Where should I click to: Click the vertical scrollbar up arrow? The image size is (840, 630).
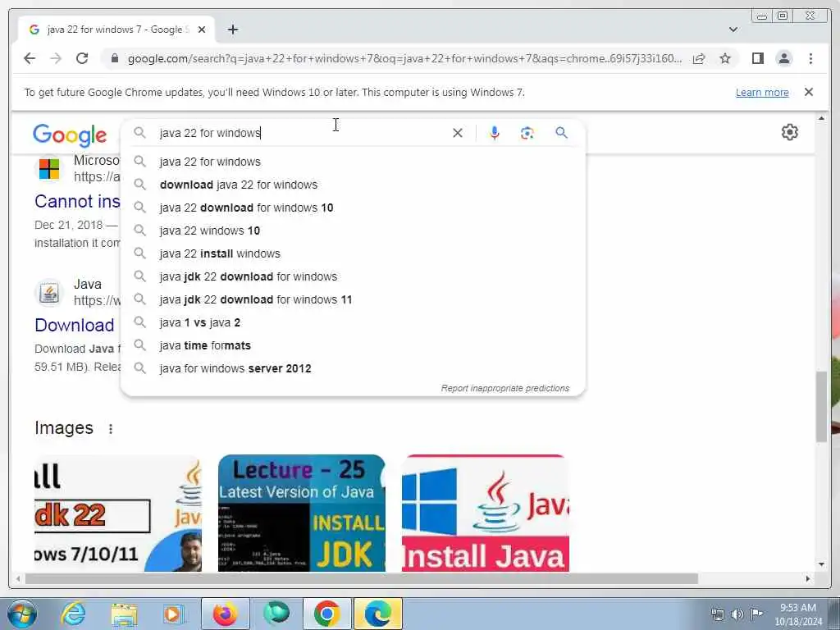[821, 118]
